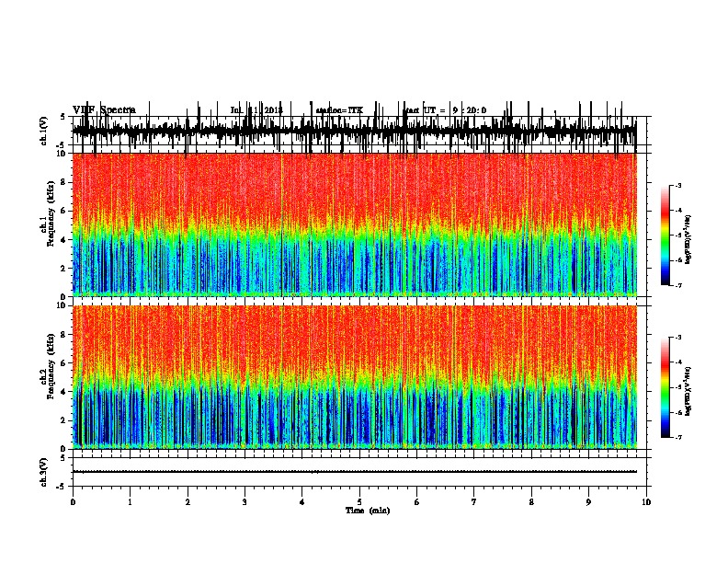The width and height of the screenshot is (728, 563).
Task: Click the ch.2 color bar PSD unit label
Action: [688, 391]
